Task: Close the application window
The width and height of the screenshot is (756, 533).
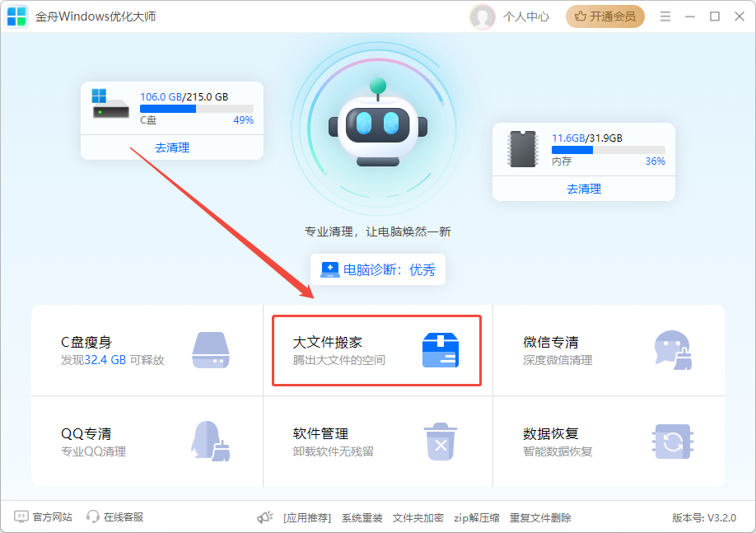Action: (x=740, y=16)
